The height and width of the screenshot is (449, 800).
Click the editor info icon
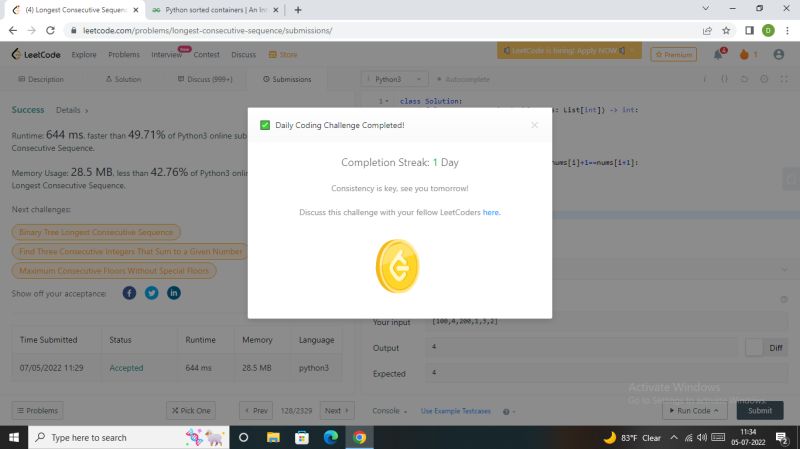(x=705, y=79)
